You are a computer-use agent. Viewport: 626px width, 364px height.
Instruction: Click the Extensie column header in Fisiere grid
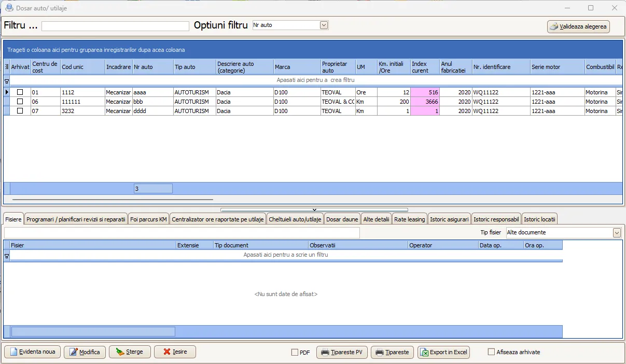(194, 245)
